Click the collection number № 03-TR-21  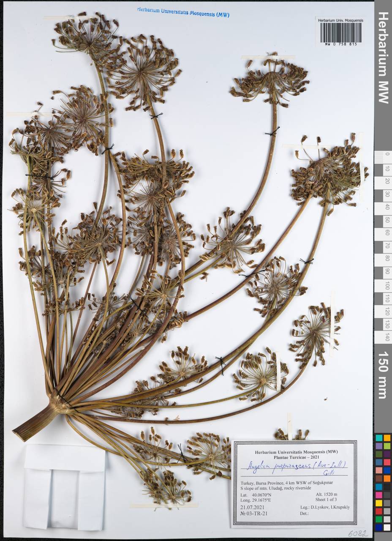tap(253, 514)
